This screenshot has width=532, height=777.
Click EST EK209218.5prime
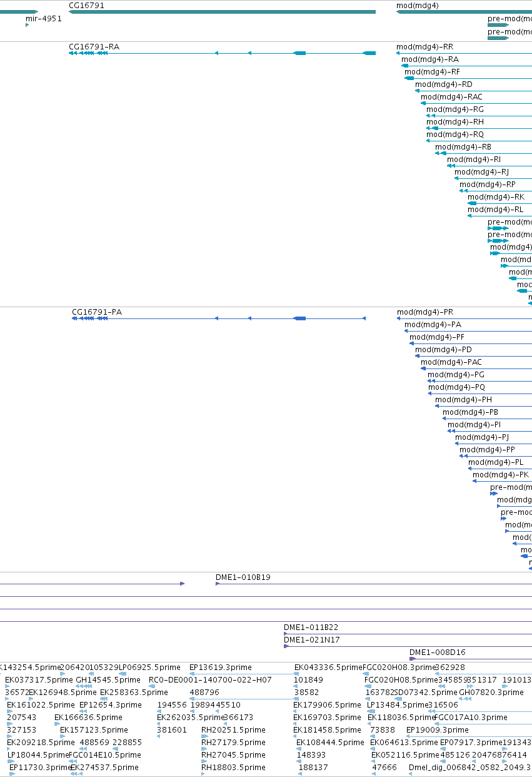point(41,742)
